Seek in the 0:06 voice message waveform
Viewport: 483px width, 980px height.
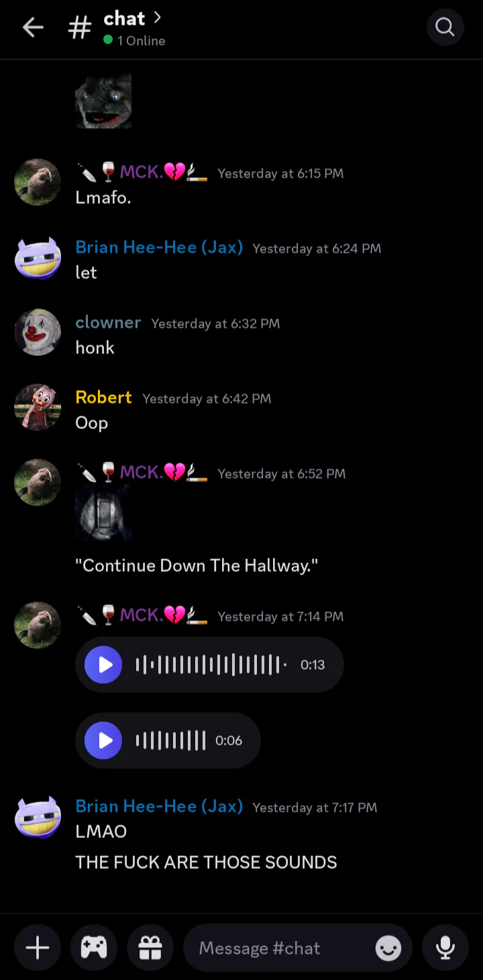click(171, 740)
